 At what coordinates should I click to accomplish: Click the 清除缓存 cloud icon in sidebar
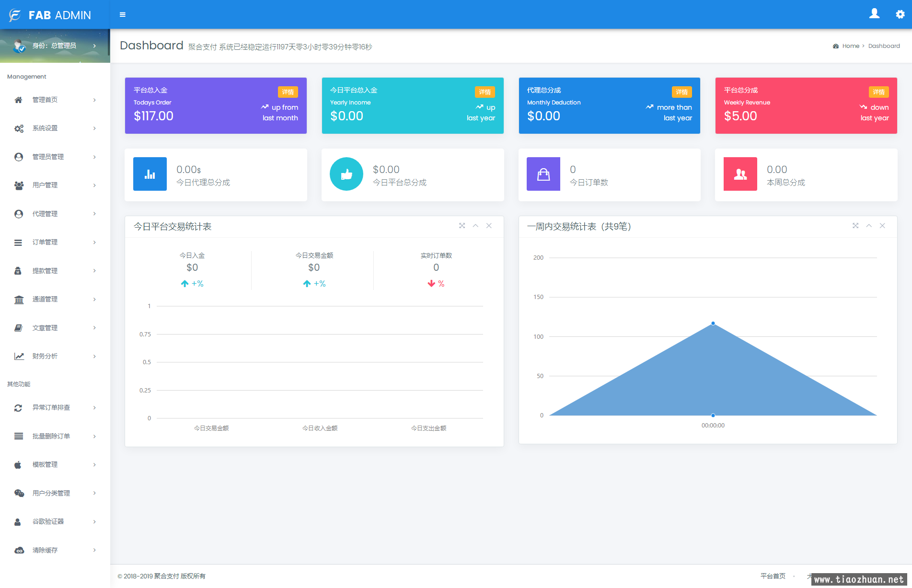point(19,550)
